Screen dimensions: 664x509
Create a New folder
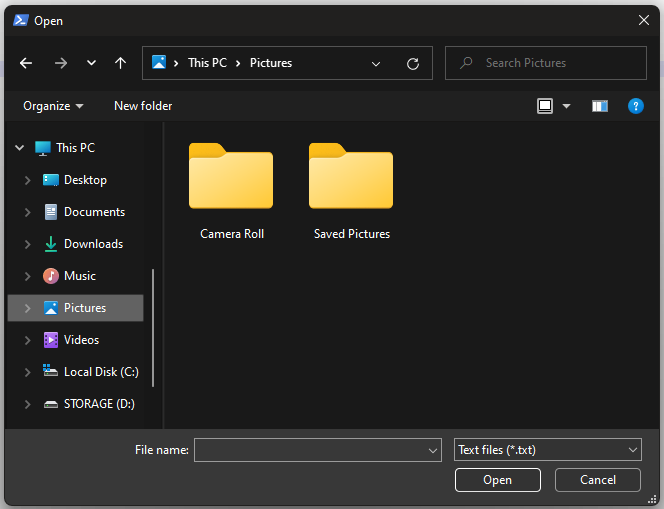(x=143, y=106)
